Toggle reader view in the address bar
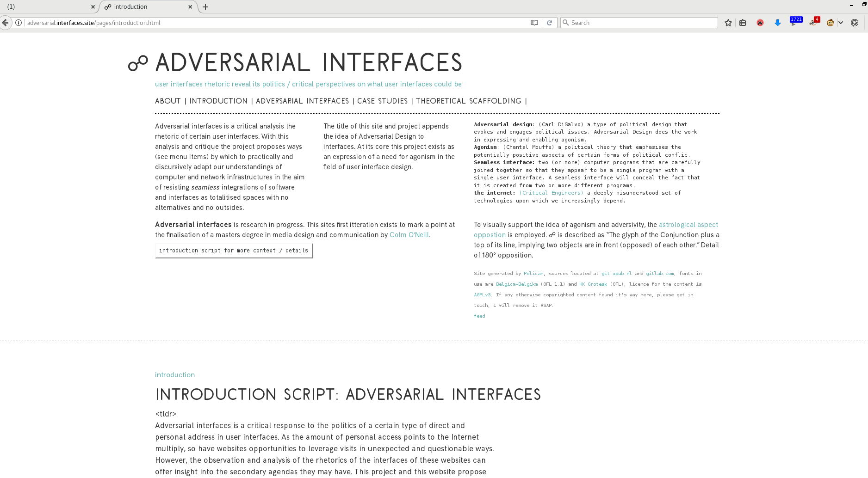868x478 pixels. click(x=534, y=23)
